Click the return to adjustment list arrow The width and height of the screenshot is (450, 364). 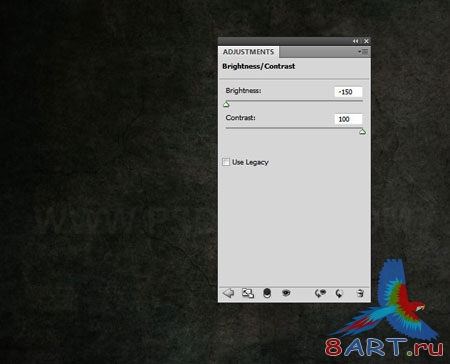[x=229, y=293]
